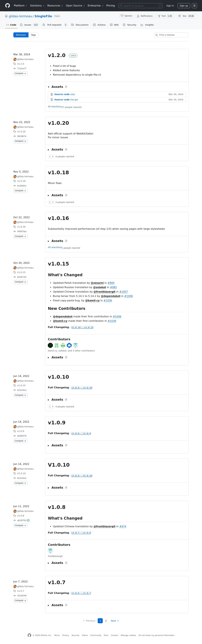The image size is (202, 644).
Task: Open the Compare dropdown for v1.0.18
Action: (x=20, y=191)
